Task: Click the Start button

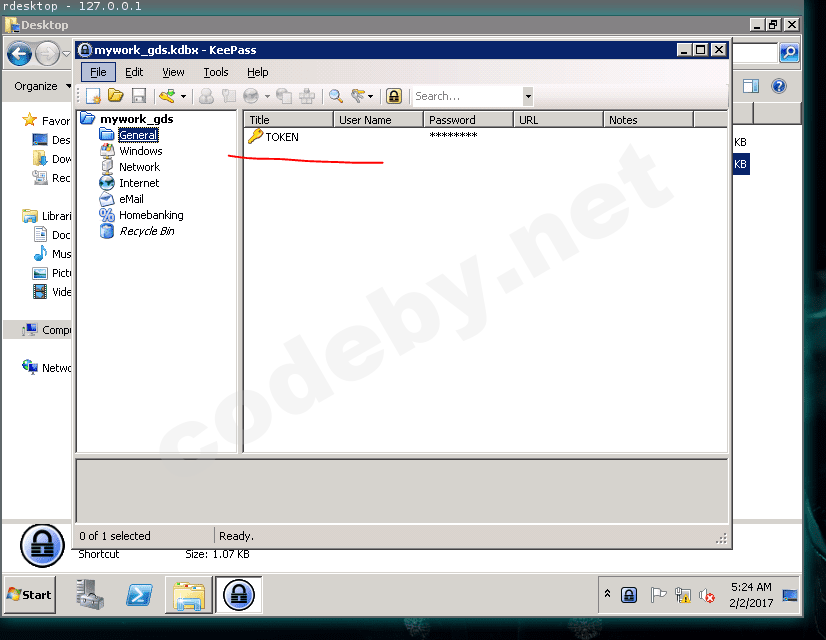Action: coord(30,595)
